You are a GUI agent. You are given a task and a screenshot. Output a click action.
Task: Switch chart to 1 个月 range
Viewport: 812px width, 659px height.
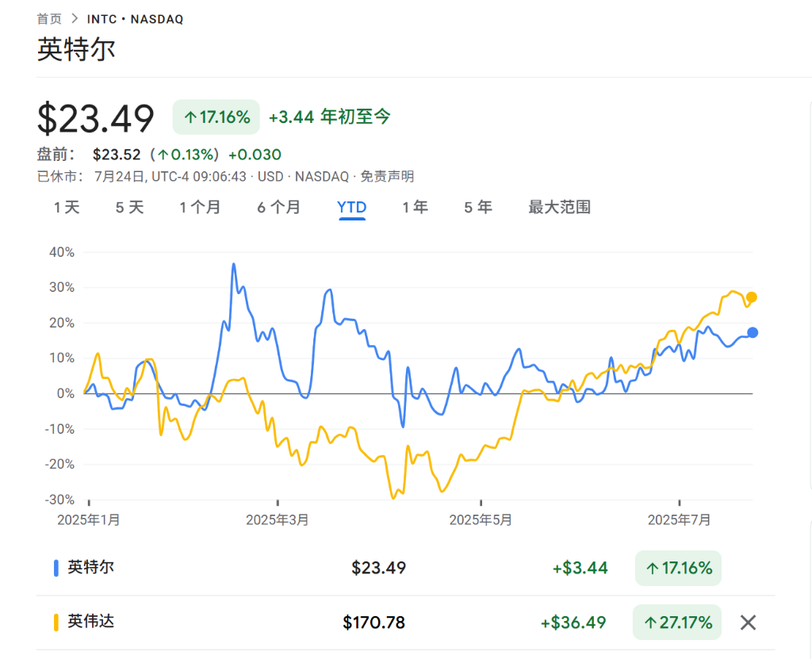click(200, 207)
